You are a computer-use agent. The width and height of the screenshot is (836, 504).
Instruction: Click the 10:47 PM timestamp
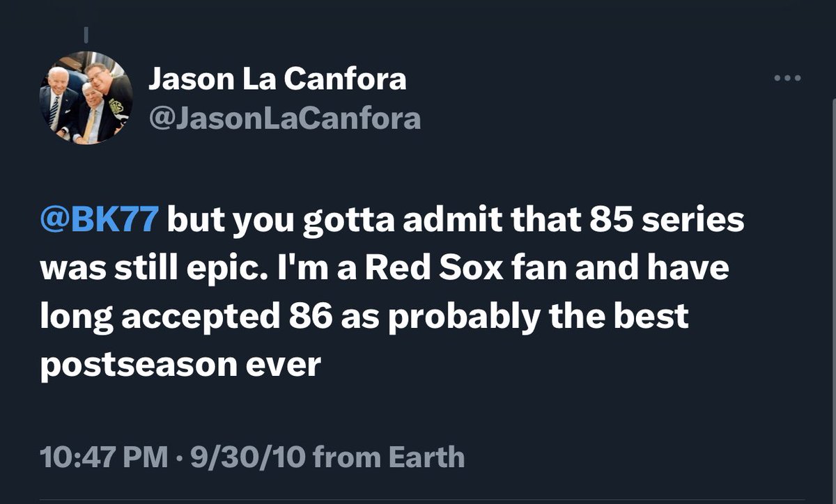pos(104,457)
